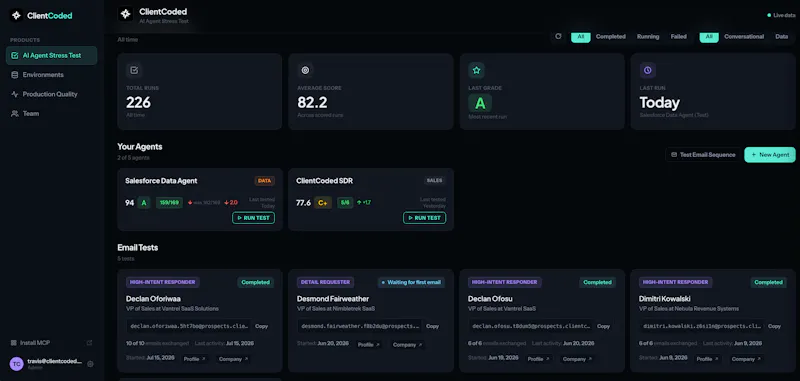This screenshot has width=800, height=381.
Task: Select the All agent type filter
Action: [709, 37]
